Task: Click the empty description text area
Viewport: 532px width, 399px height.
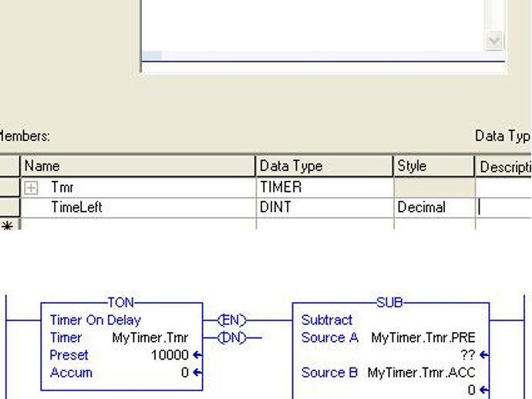Action: pos(313,25)
